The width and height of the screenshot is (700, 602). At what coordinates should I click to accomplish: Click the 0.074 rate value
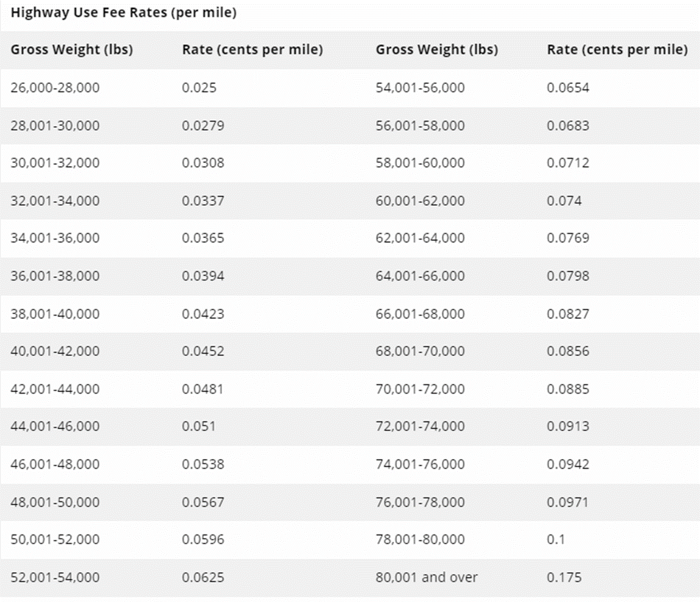click(564, 200)
